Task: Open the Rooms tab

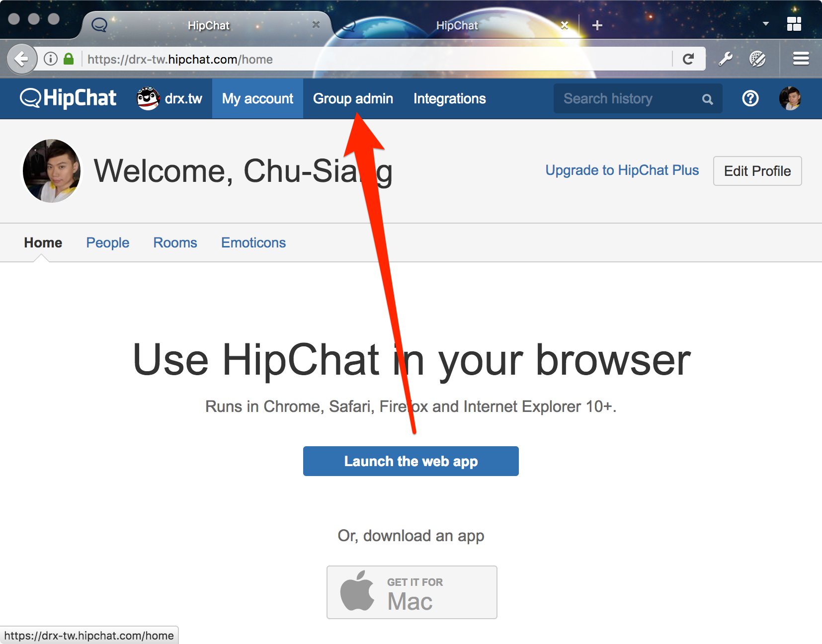Action: pyautogui.click(x=175, y=242)
